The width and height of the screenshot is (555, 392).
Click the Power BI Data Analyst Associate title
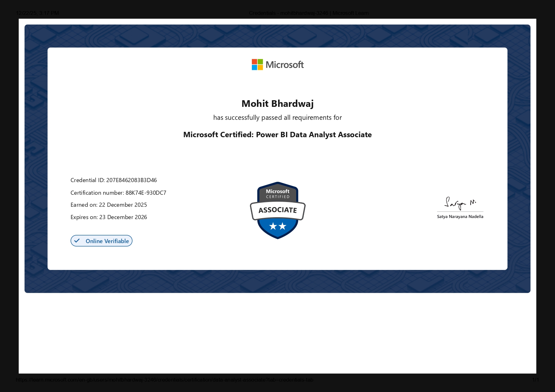pyautogui.click(x=277, y=135)
